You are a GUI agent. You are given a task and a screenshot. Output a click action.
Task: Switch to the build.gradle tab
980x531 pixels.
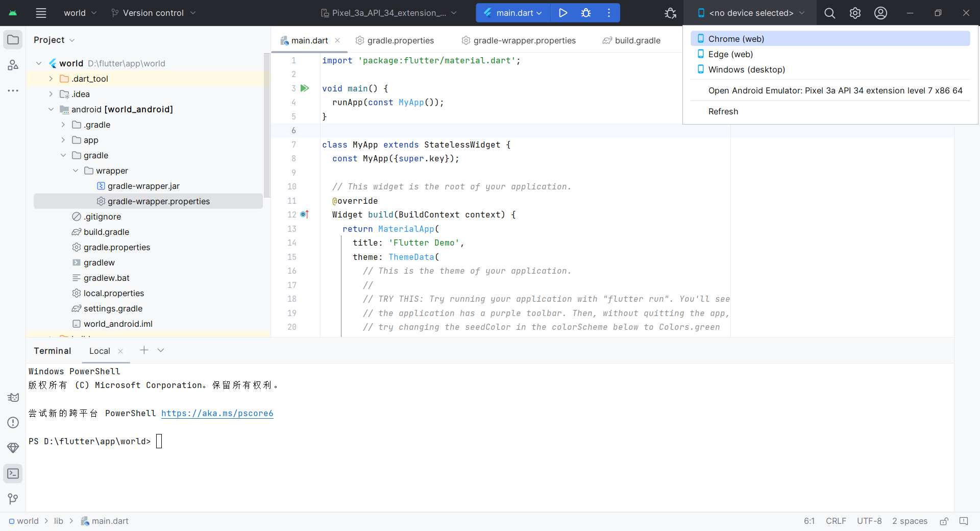(631, 40)
